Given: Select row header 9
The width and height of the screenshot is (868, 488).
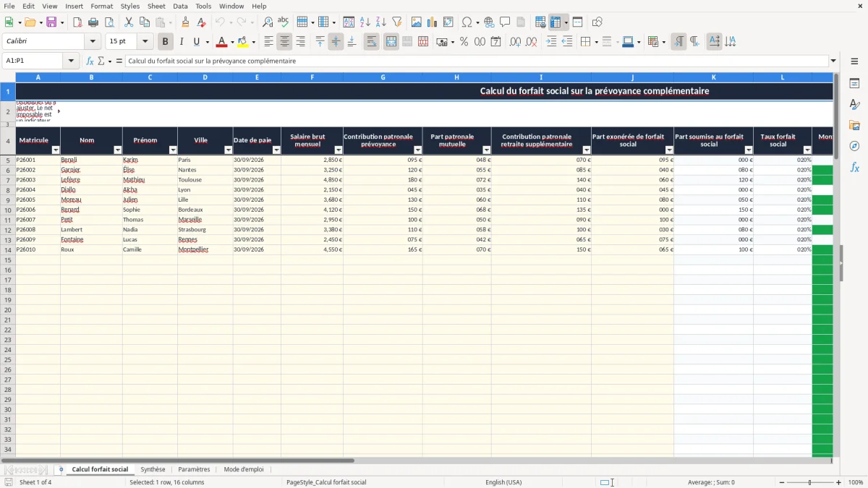Looking at the screenshot, I should click(x=8, y=200).
